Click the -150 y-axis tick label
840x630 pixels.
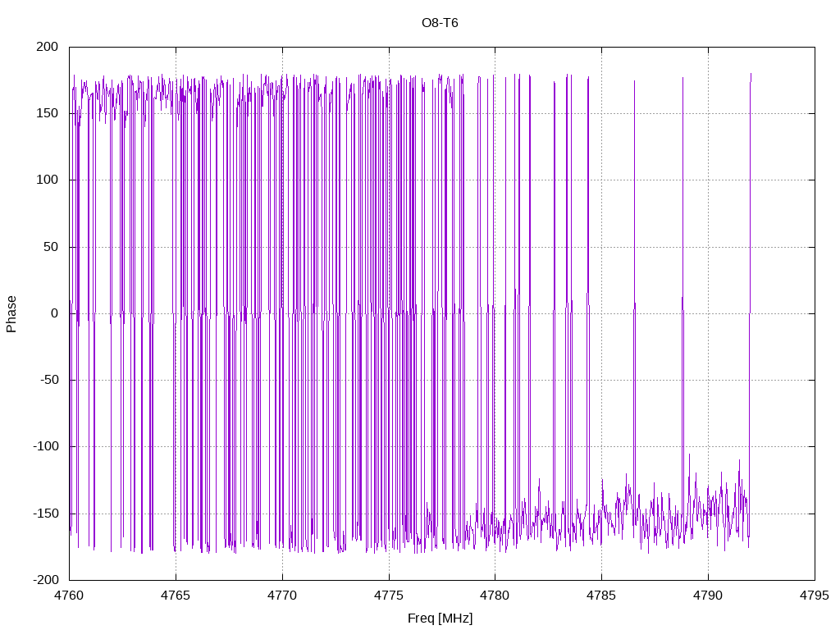tap(46, 514)
